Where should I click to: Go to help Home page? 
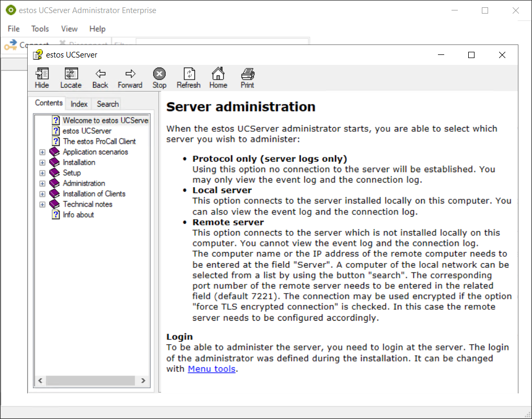(x=218, y=78)
